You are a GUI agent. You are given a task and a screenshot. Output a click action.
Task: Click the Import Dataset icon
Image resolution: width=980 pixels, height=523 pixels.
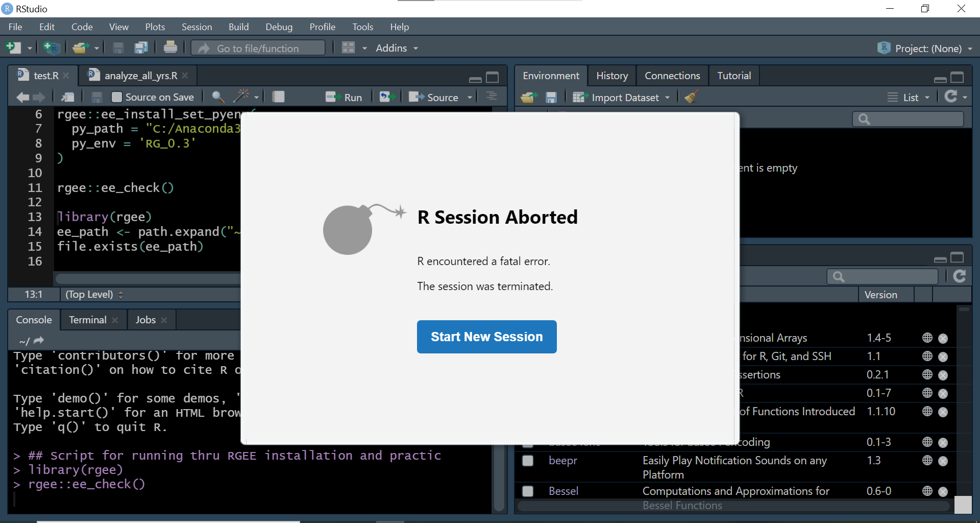(x=580, y=97)
